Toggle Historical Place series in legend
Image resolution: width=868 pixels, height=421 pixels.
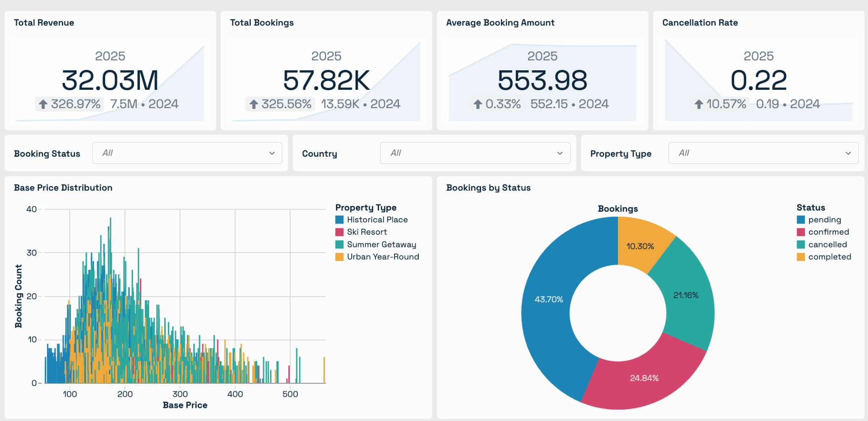click(x=371, y=220)
